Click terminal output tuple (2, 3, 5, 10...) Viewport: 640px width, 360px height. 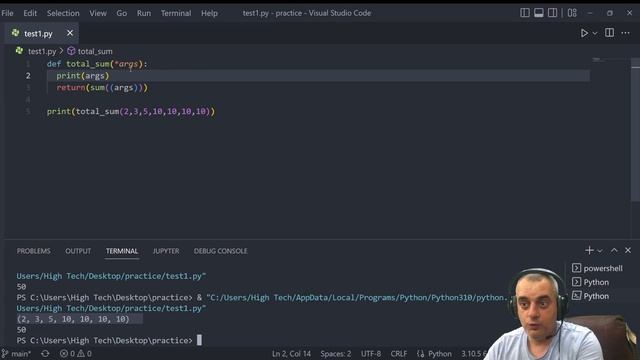73,319
